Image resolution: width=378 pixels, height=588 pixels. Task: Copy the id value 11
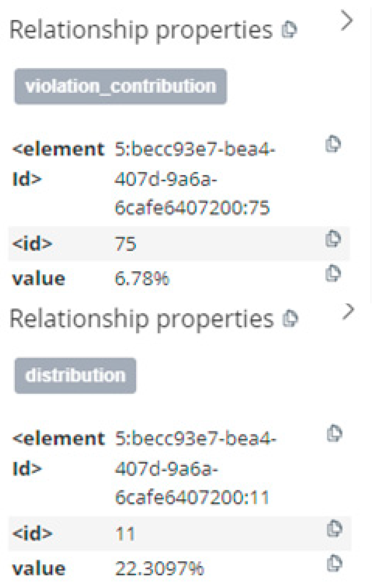[x=334, y=529]
